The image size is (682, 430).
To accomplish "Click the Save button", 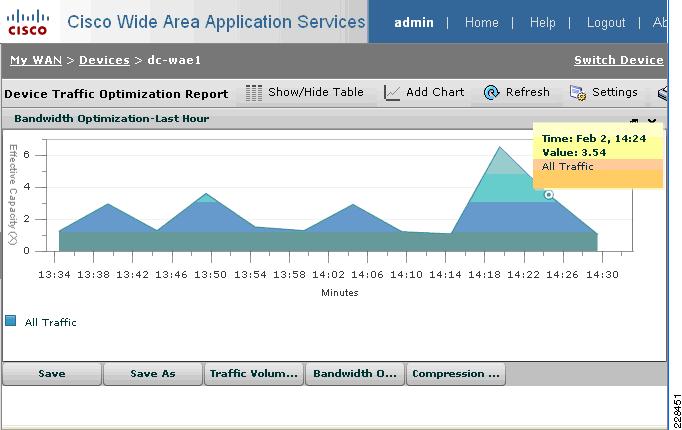I will pyautogui.click(x=52, y=374).
